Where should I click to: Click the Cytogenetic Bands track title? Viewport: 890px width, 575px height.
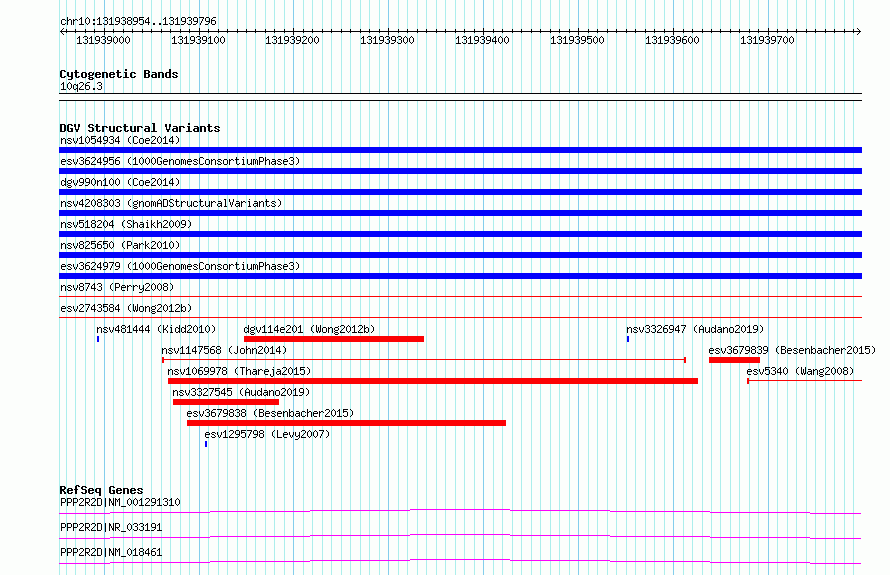119,74
